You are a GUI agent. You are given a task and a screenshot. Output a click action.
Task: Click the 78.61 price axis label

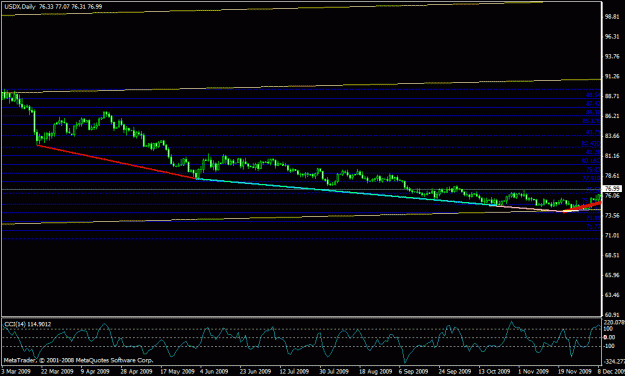[x=612, y=176]
